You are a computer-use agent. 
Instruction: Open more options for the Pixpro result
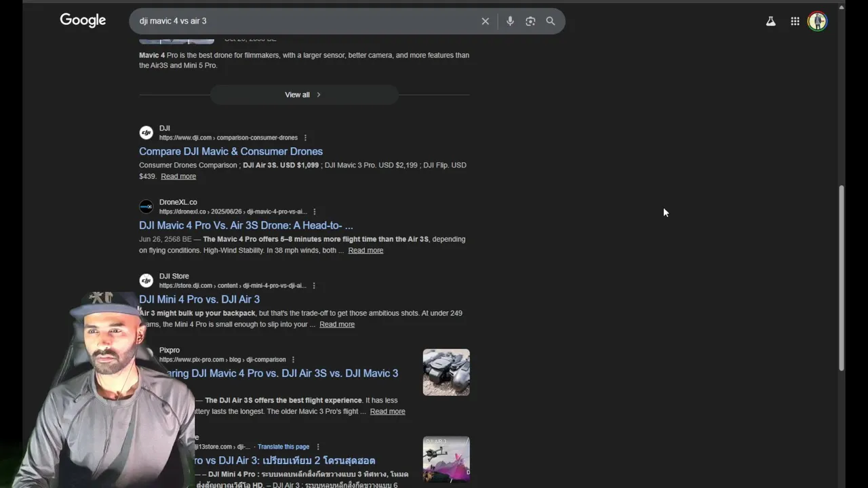point(293,359)
